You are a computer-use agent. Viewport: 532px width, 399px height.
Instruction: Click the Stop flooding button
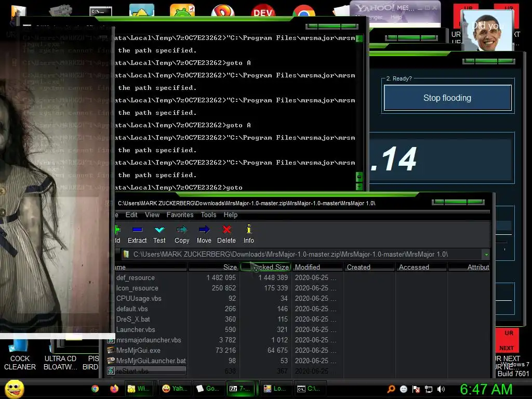(447, 98)
